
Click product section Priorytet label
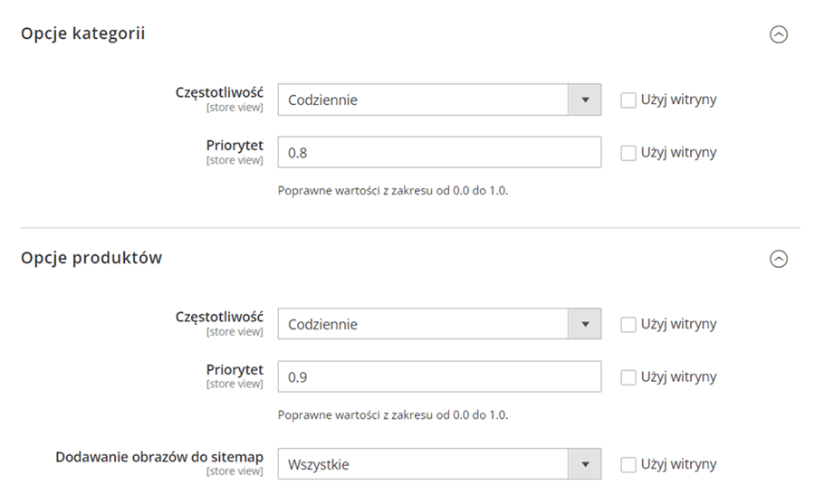point(235,369)
